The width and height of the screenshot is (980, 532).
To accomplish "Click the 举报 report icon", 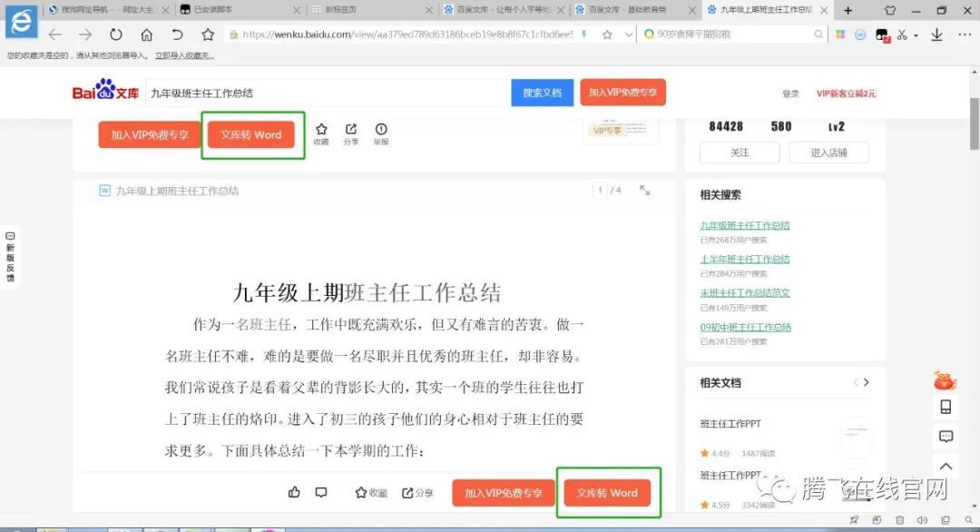I will [x=381, y=130].
